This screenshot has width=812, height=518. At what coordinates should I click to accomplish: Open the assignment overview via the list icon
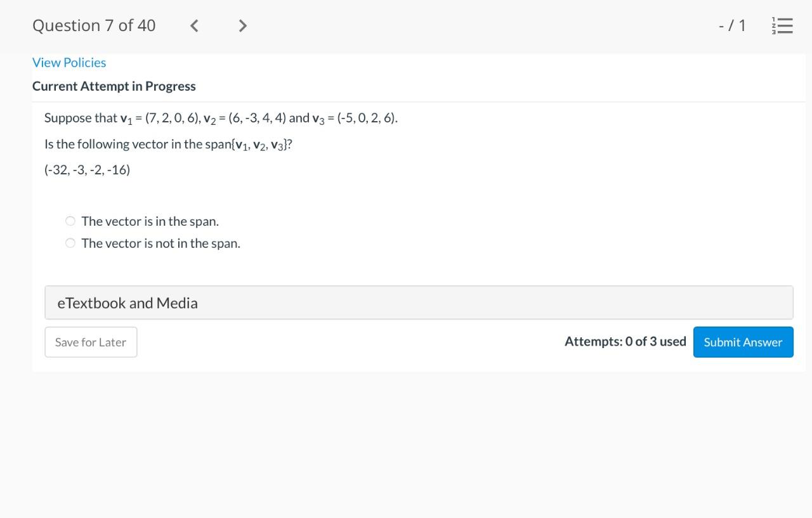(782, 25)
